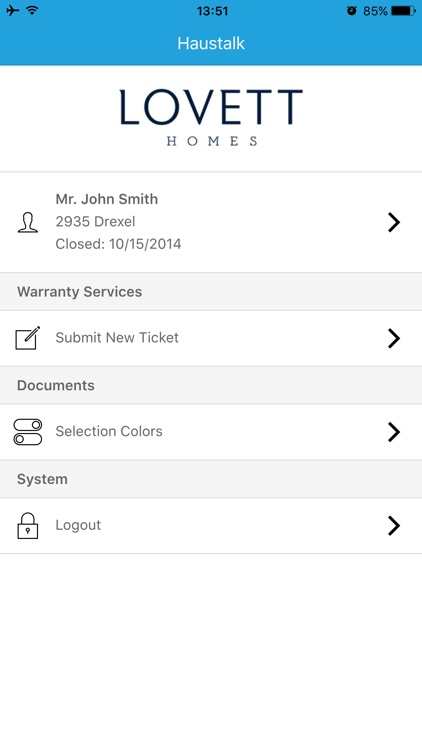
Task: Open chevron next to Submit New Ticket
Action: (x=394, y=338)
